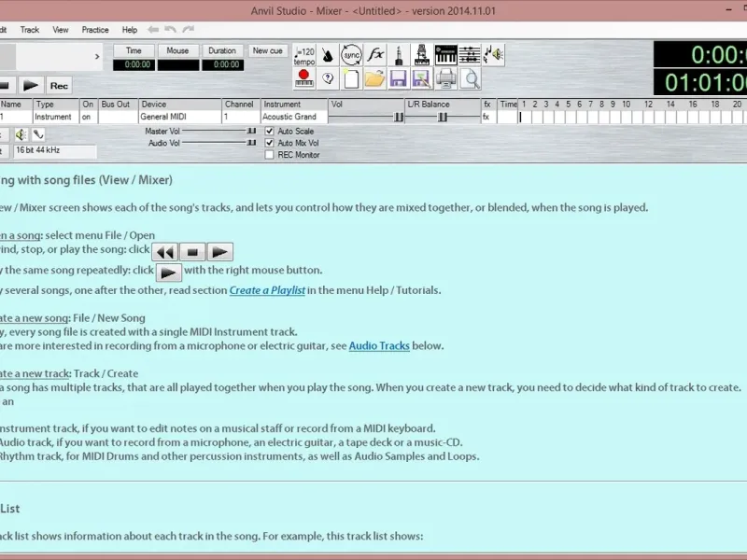Screen dimensions: 747x560
Task: Click the Time display reading 0:00:00
Action: (134, 64)
